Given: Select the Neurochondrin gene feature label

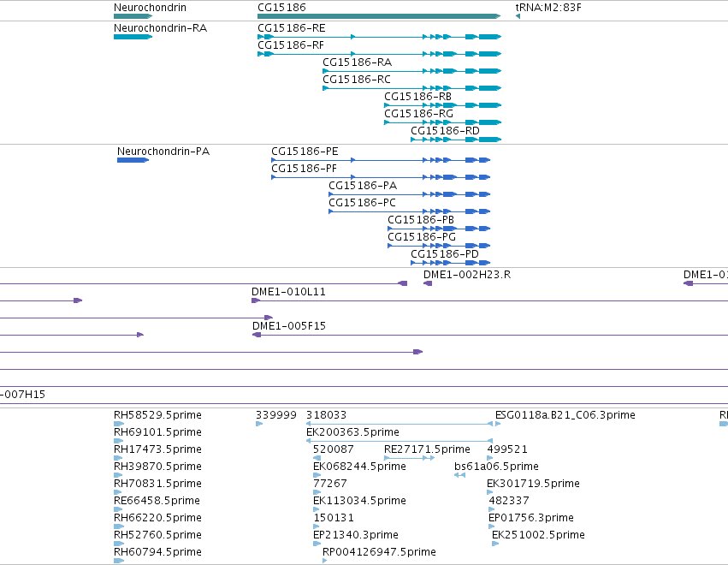Looking at the screenshot, I should (x=150, y=8).
